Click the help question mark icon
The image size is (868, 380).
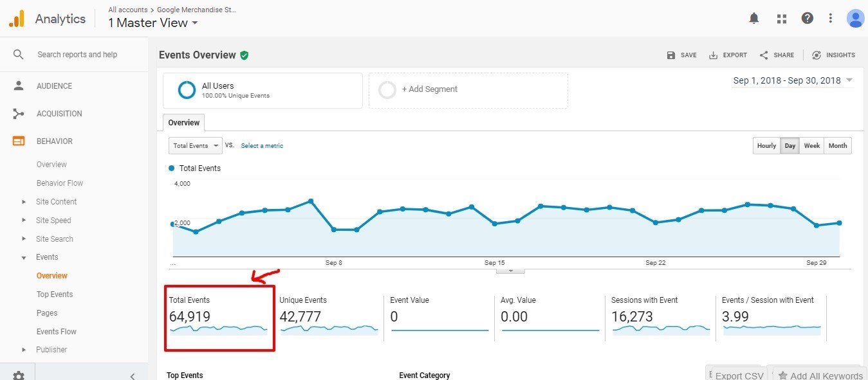pos(807,19)
